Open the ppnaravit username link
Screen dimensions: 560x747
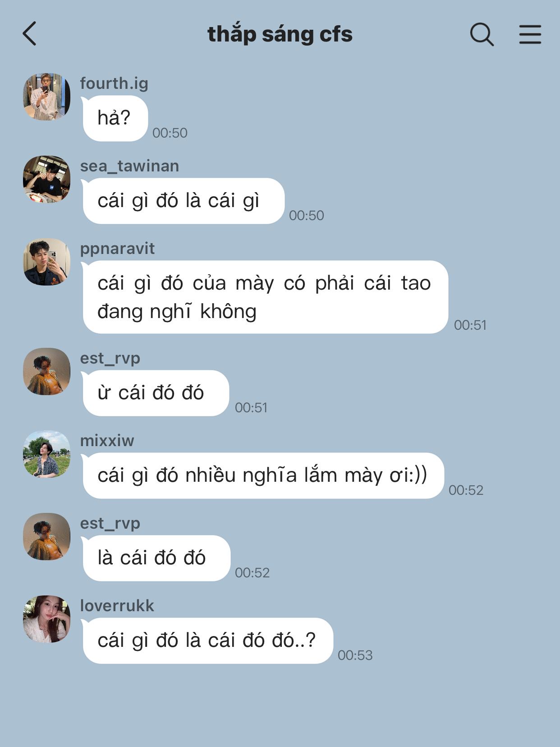117,249
